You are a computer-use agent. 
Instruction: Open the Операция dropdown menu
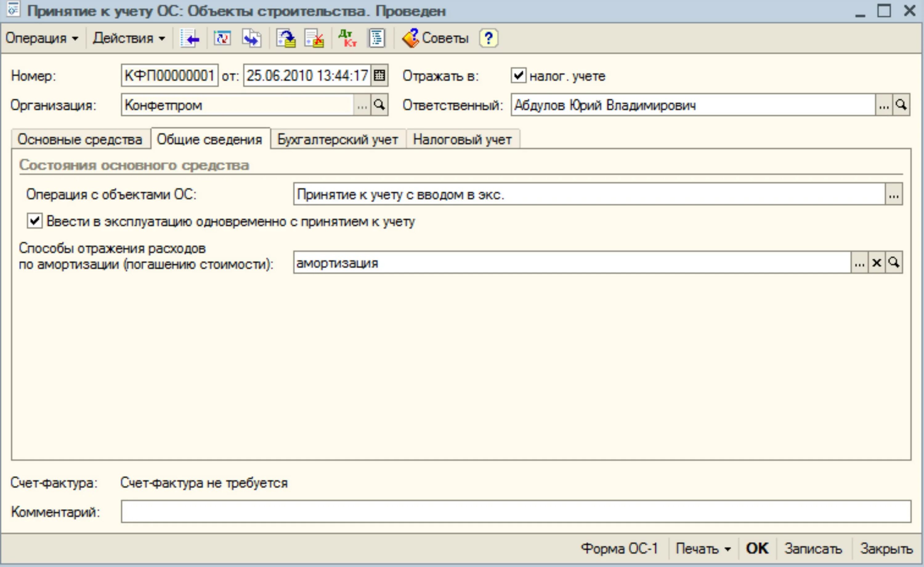point(42,38)
